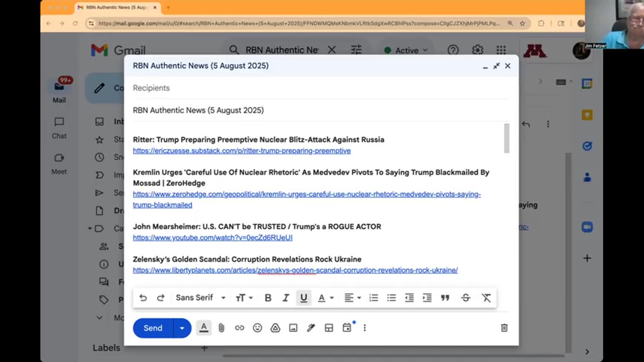Screen dimensions: 644x362
Task: Toggle the formatting options bar
Action: (204, 328)
